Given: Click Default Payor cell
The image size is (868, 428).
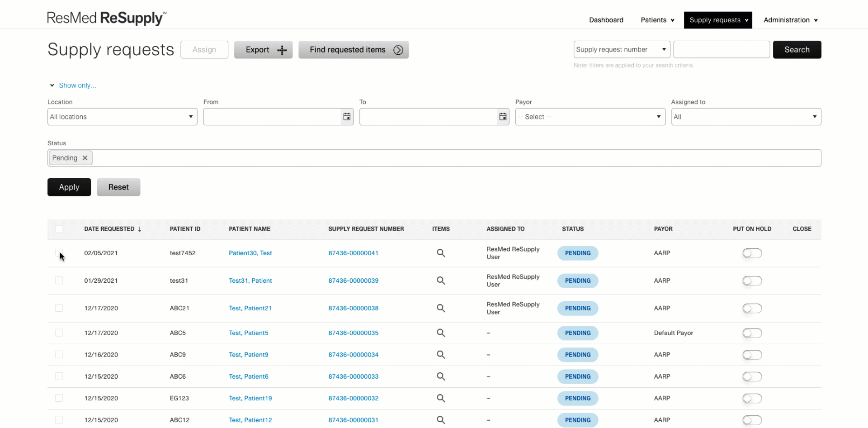Looking at the screenshot, I should [673, 333].
